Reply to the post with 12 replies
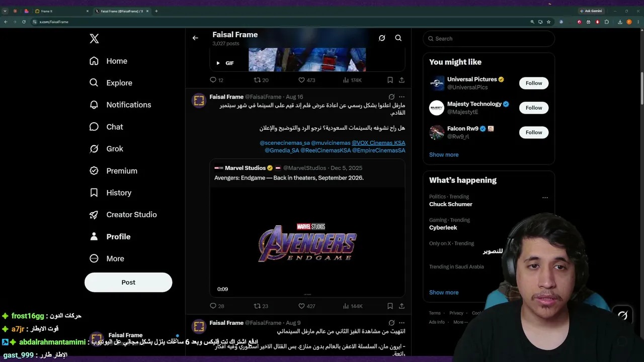This screenshot has width=644, height=362. [x=216, y=80]
